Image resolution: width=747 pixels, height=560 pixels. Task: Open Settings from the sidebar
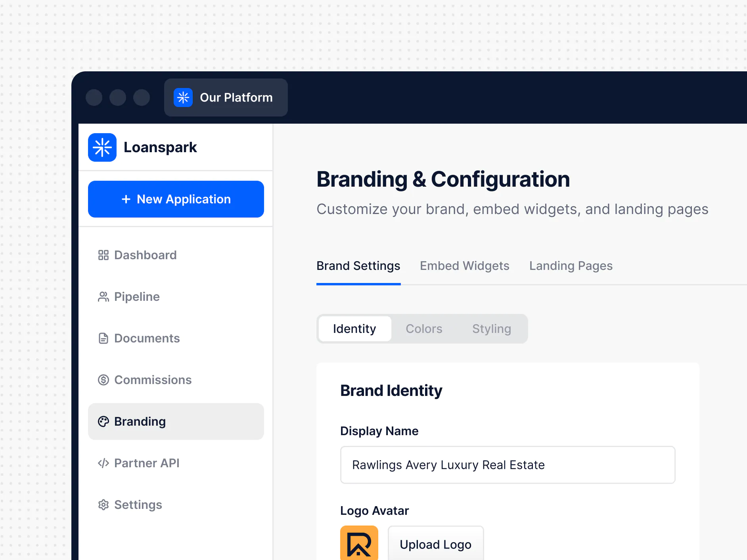176,505
